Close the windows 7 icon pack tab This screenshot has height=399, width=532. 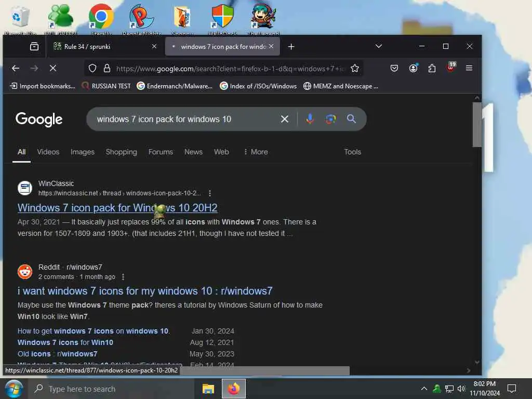pos(271,46)
